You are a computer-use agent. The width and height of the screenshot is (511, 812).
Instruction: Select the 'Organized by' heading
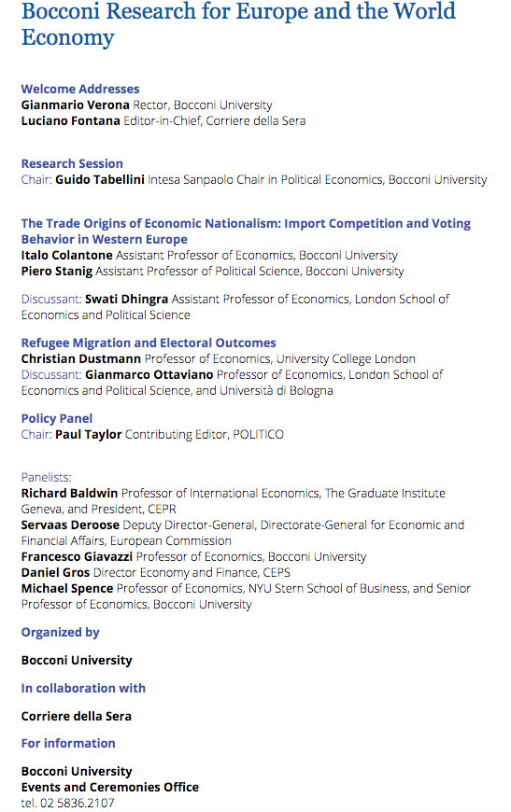point(60,632)
